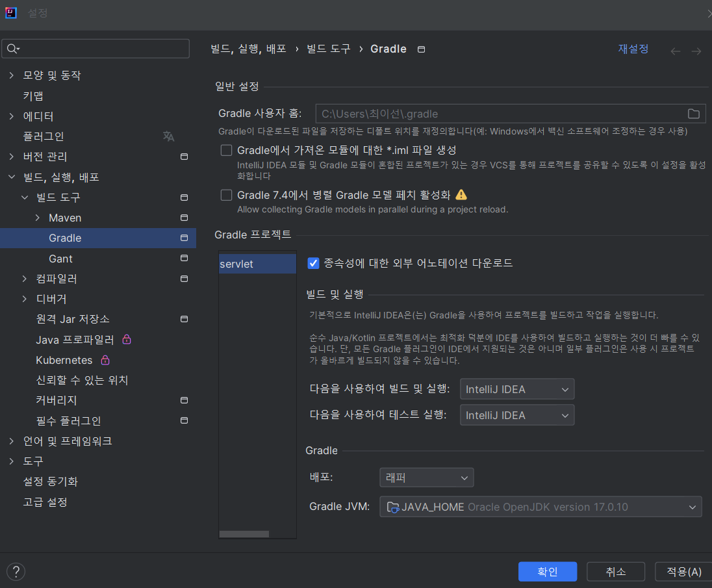Focus the settings search field
Image resolution: width=712 pixels, height=588 pixels.
(95, 49)
